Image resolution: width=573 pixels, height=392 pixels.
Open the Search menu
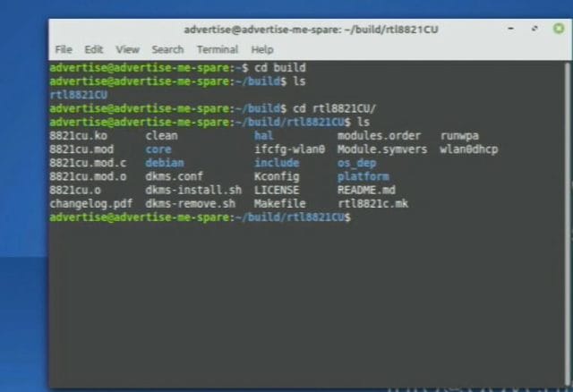(x=167, y=49)
